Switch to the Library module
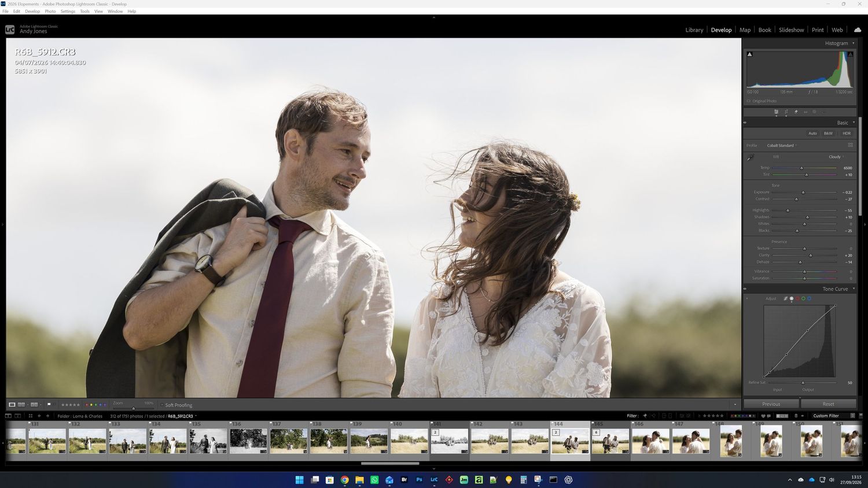868x488 pixels. point(694,30)
